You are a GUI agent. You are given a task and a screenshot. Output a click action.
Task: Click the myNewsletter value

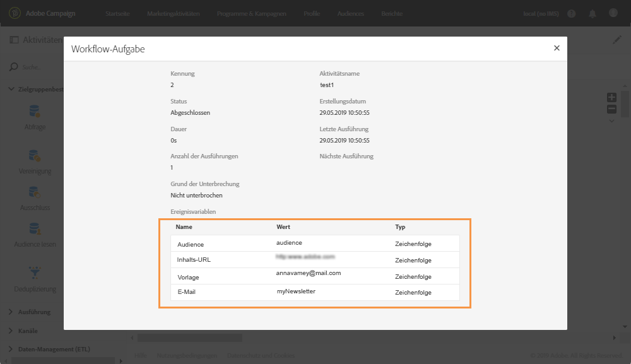(296, 291)
